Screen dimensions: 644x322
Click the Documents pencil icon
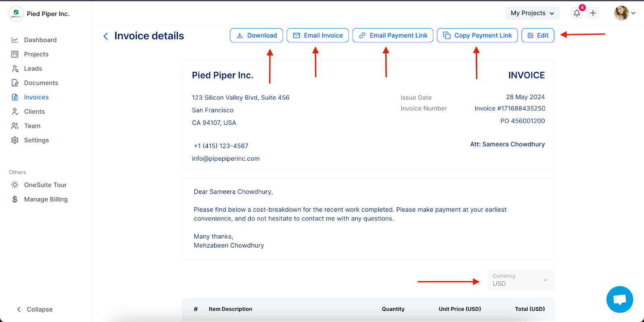tap(15, 83)
